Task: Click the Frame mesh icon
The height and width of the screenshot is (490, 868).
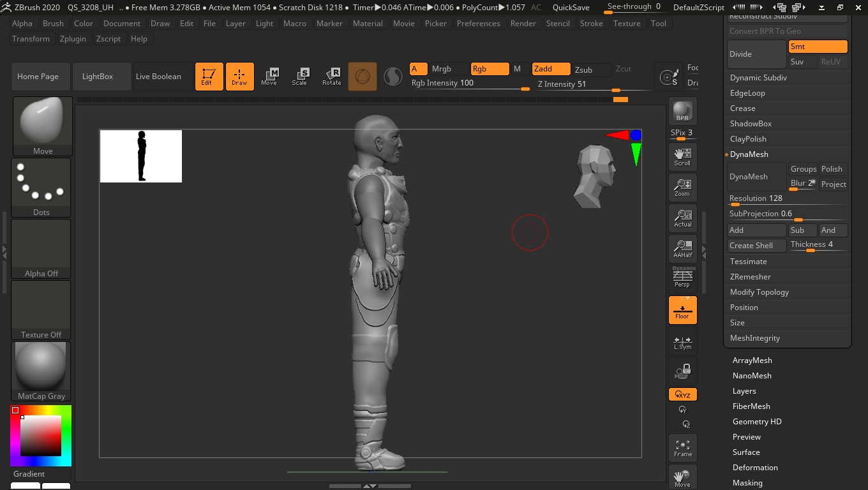Action: pyautogui.click(x=682, y=448)
